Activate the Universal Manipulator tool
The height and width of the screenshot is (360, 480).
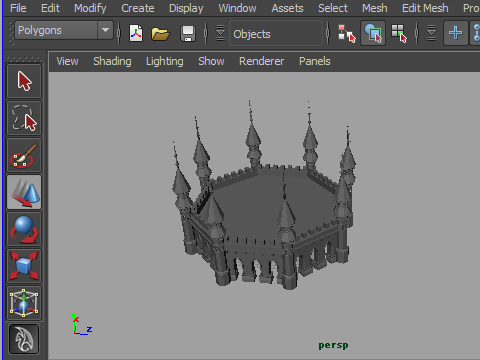pyautogui.click(x=24, y=303)
